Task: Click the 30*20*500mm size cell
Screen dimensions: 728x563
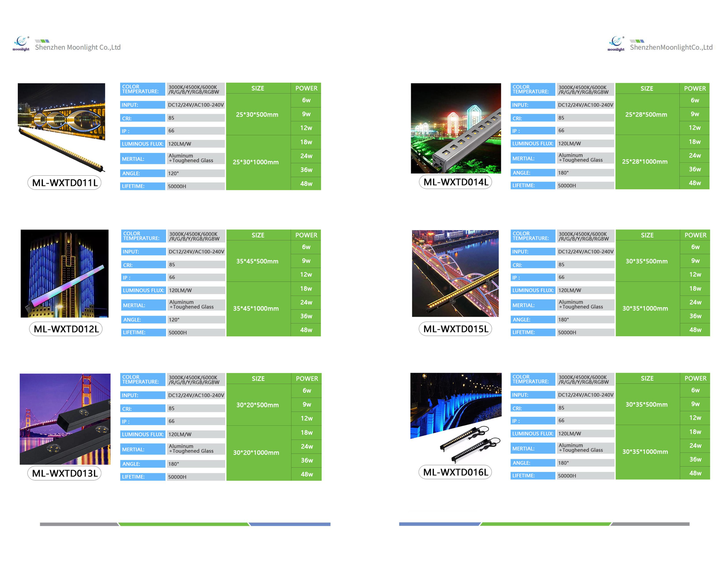Action: click(x=257, y=405)
